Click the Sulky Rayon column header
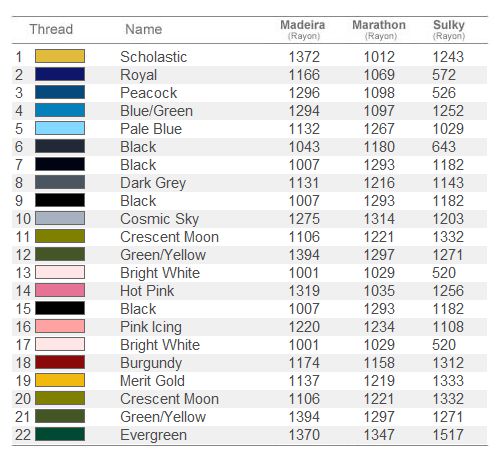 coord(449,30)
